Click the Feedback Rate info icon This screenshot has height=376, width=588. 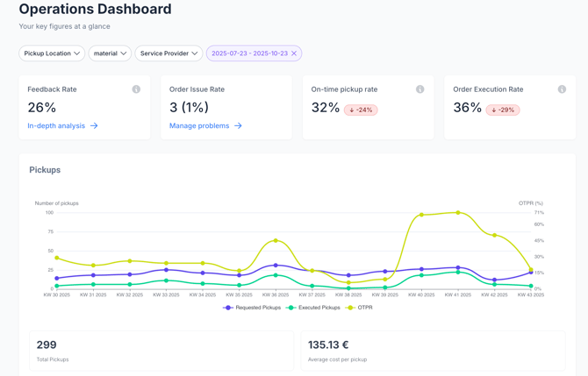click(136, 89)
